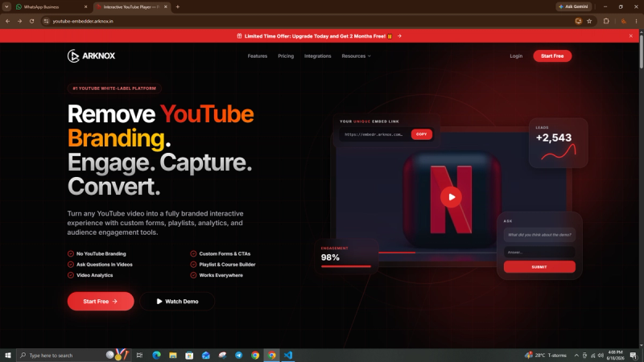This screenshot has width=644, height=362.
Task: Expand the Resources dropdown
Action: [x=356, y=56]
